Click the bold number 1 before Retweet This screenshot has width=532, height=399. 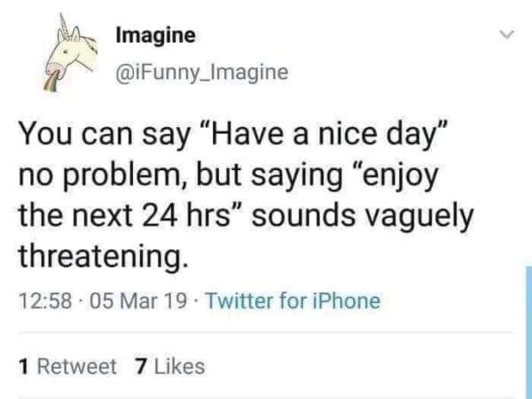(x=22, y=365)
